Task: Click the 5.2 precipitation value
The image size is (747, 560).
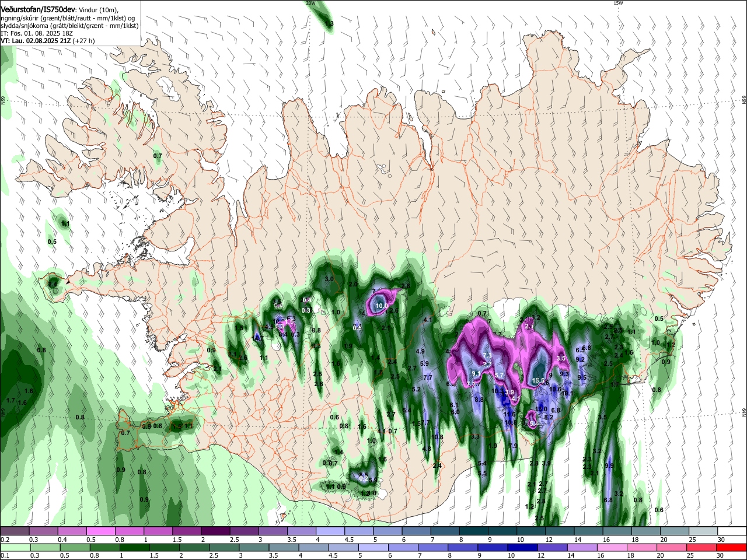Action: [416, 389]
